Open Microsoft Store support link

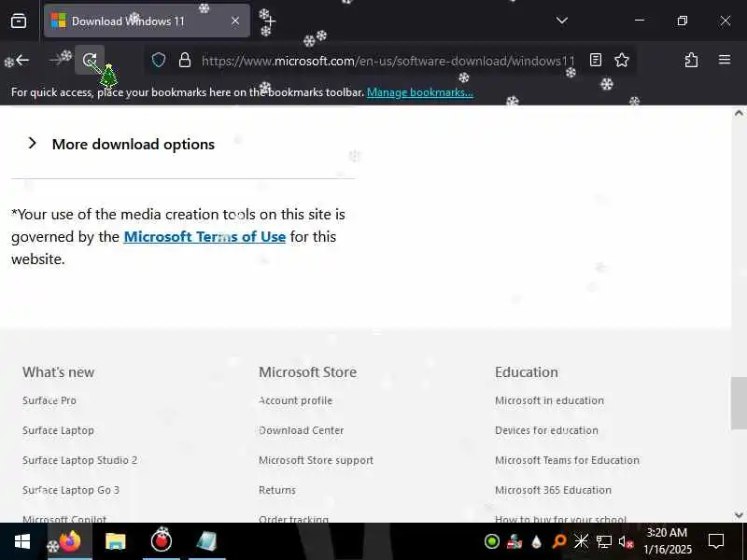(x=316, y=460)
